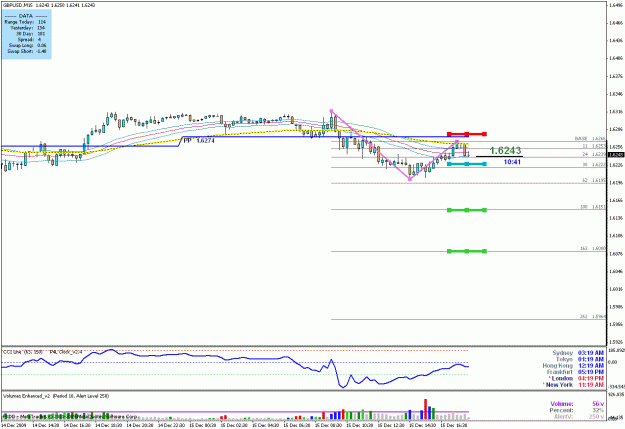Viewport: 625px width, 429px height.
Task: Click the 100 Fibonacci level label
Action: click(x=593, y=207)
